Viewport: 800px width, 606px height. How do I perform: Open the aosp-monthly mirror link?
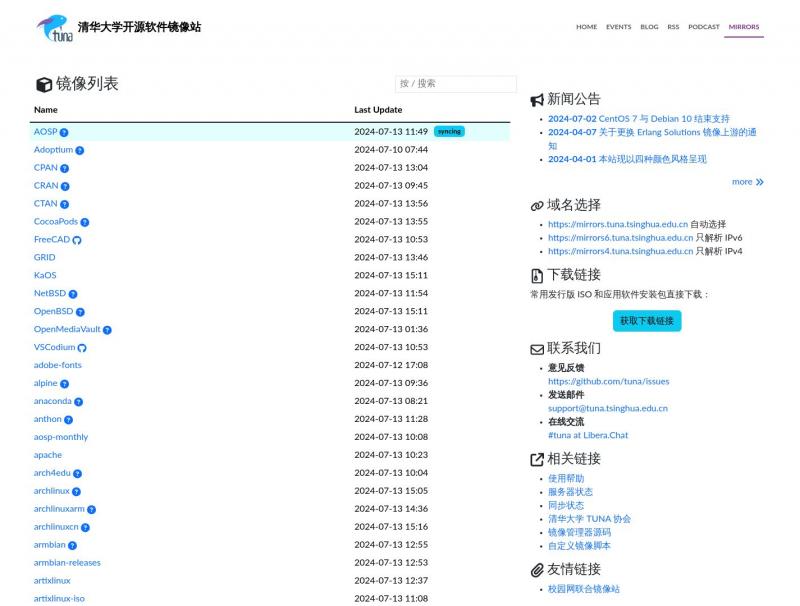61,437
